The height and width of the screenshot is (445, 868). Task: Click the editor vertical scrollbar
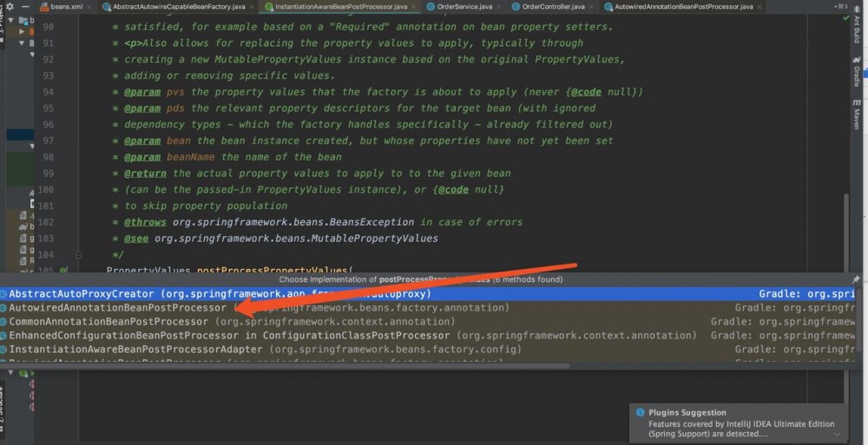845,232
